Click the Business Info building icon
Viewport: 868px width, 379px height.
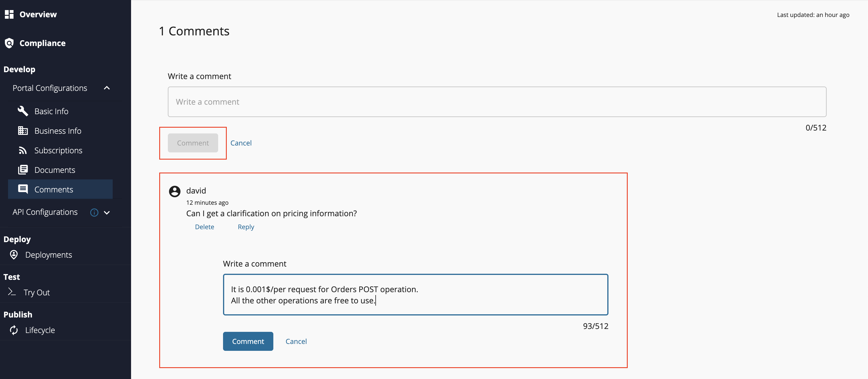pyautogui.click(x=23, y=131)
